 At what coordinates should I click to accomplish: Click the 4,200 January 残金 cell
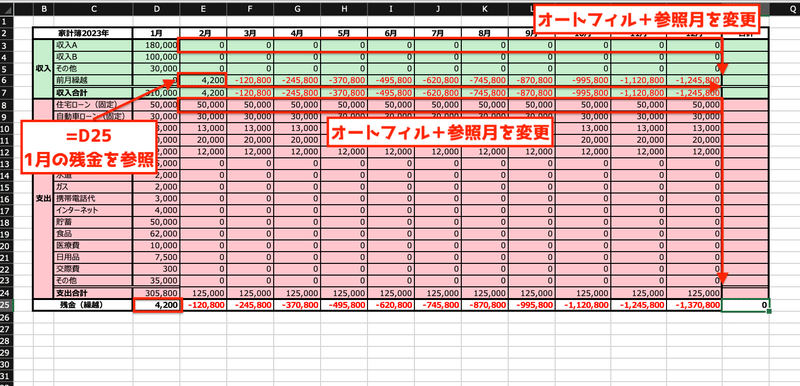pos(156,305)
